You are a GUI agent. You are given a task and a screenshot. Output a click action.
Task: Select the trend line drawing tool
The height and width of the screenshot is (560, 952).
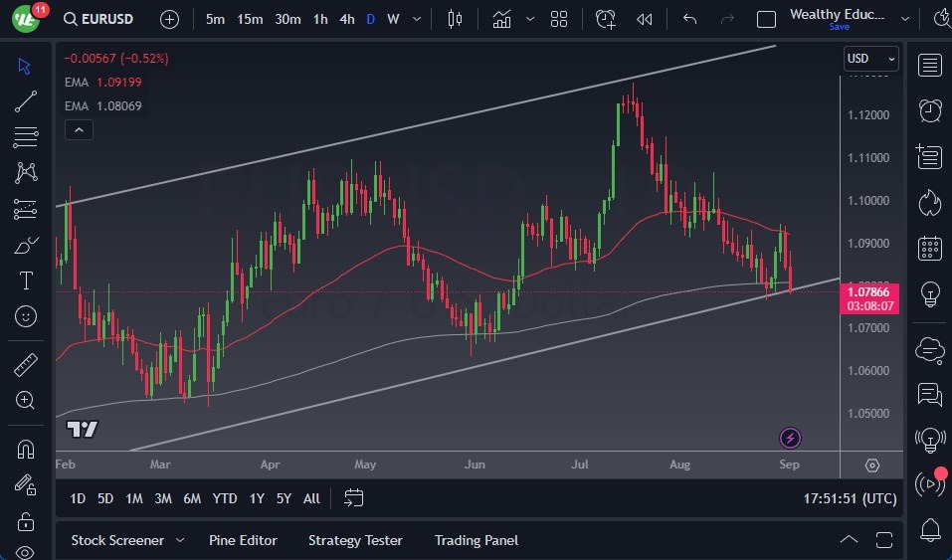[x=26, y=101]
